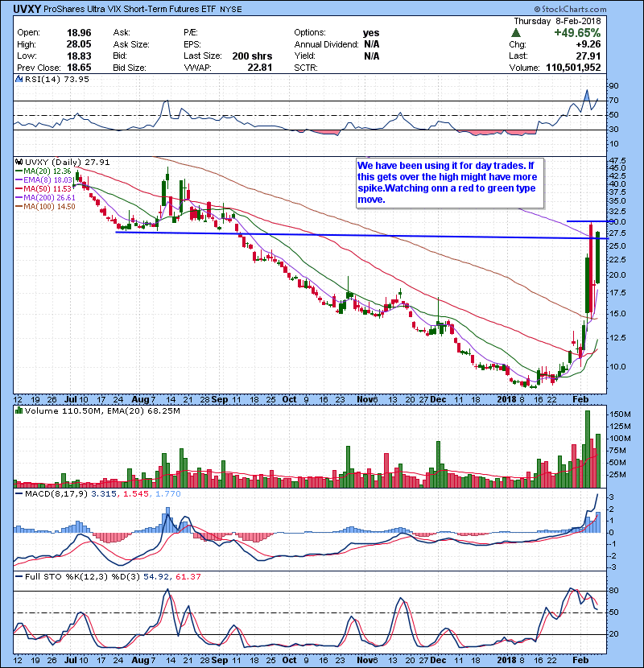This screenshot has width=644, height=668.
Task: Click the blue day trades annotation note
Action: (450, 183)
